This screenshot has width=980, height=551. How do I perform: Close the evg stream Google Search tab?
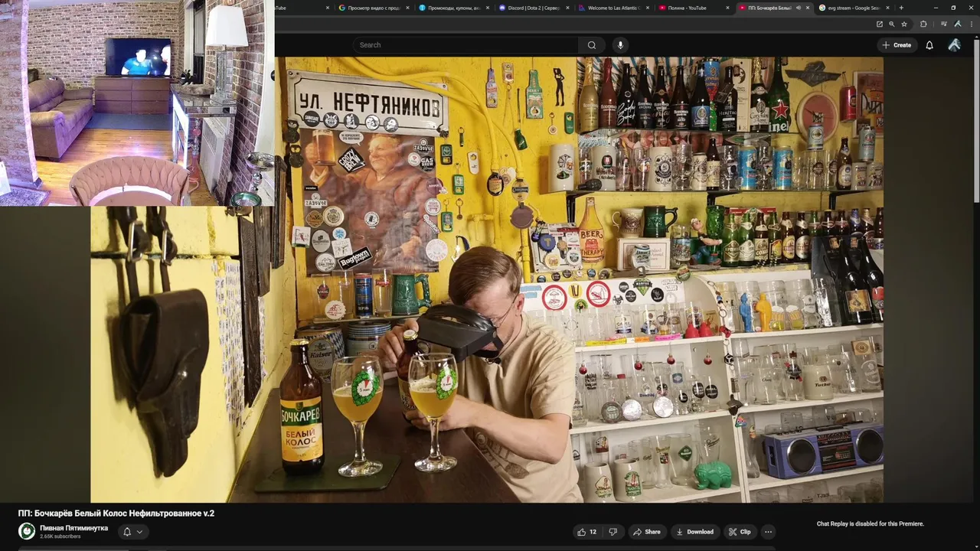pos(887,8)
